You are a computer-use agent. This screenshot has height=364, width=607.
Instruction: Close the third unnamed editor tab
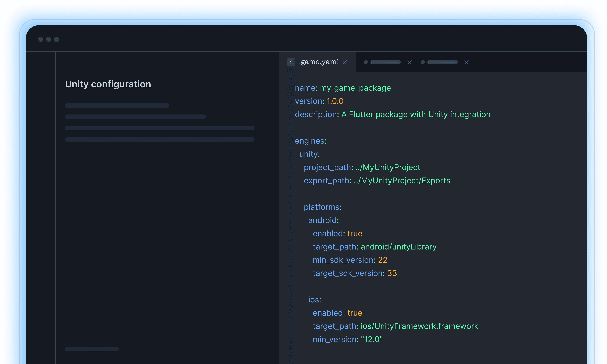pos(466,62)
